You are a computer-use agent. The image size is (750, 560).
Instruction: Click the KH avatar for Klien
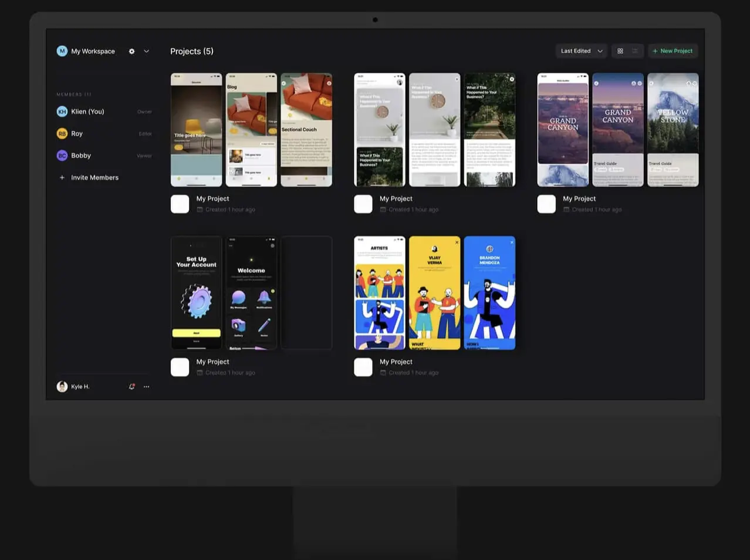tap(62, 112)
